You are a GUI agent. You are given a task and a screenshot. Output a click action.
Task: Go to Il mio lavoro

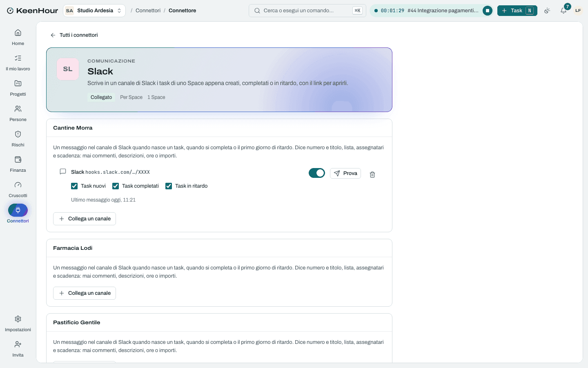[x=18, y=63]
